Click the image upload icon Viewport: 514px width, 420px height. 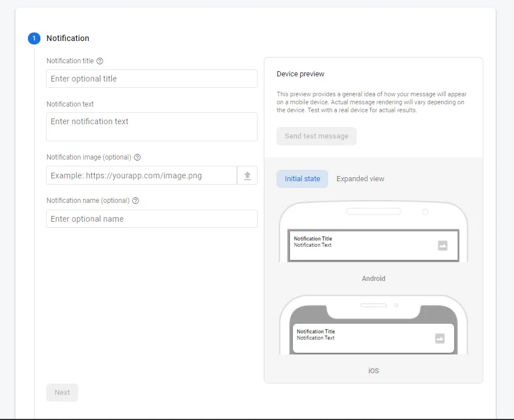coord(247,175)
